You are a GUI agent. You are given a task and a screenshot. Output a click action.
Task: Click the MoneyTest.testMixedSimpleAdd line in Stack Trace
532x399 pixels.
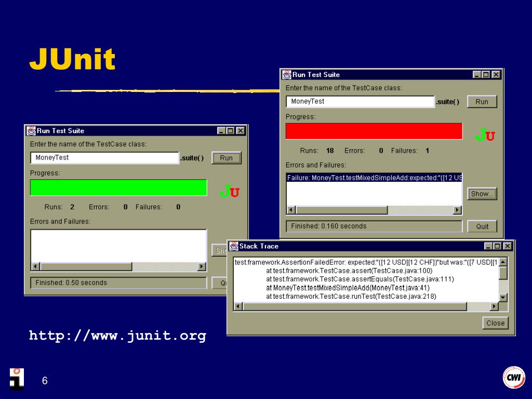coord(348,288)
